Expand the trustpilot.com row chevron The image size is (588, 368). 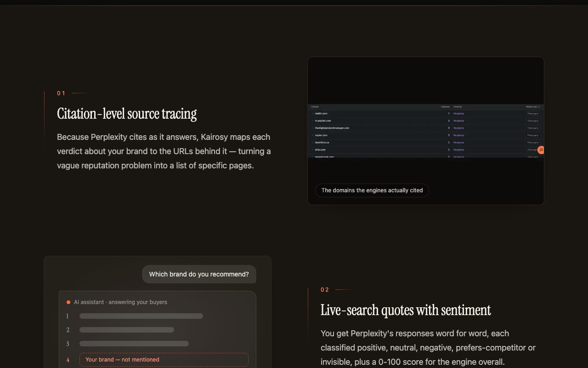tap(312, 121)
